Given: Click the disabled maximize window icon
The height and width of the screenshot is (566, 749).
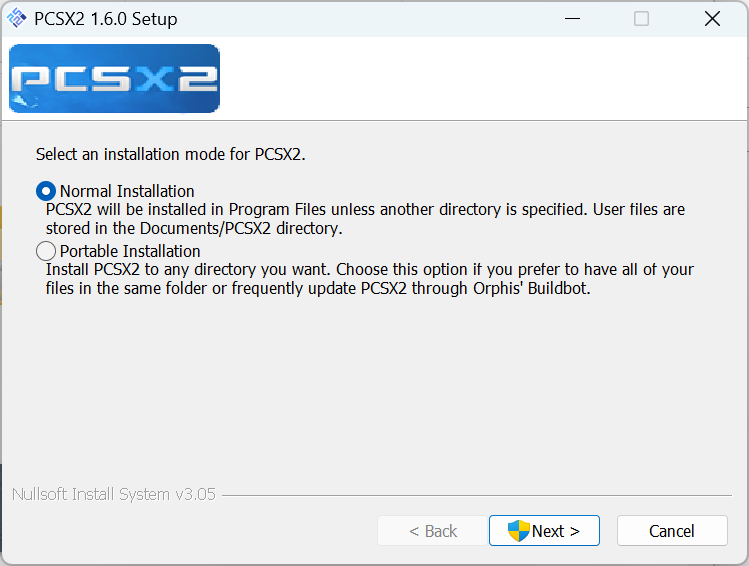Looking at the screenshot, I should click(641, 19).
